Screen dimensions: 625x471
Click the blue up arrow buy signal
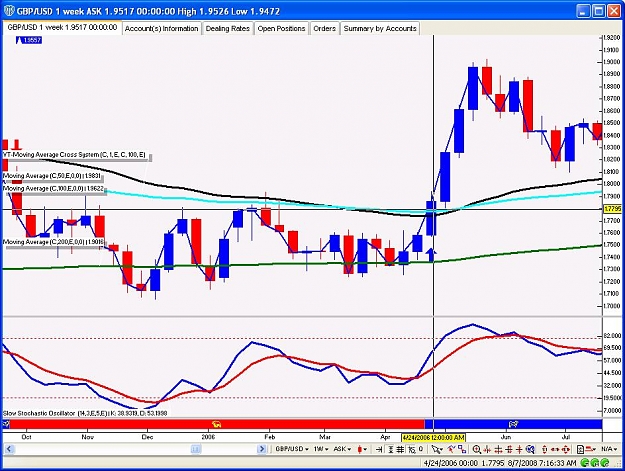[431, 255]
